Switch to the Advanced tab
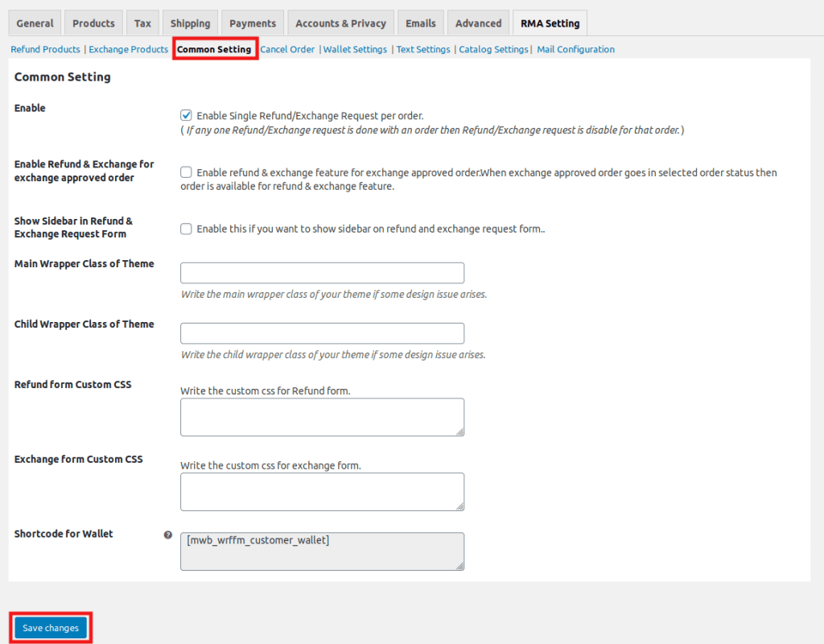Viewport: 824px width, 644px height. pyautogui.click(x=478, y=23)
